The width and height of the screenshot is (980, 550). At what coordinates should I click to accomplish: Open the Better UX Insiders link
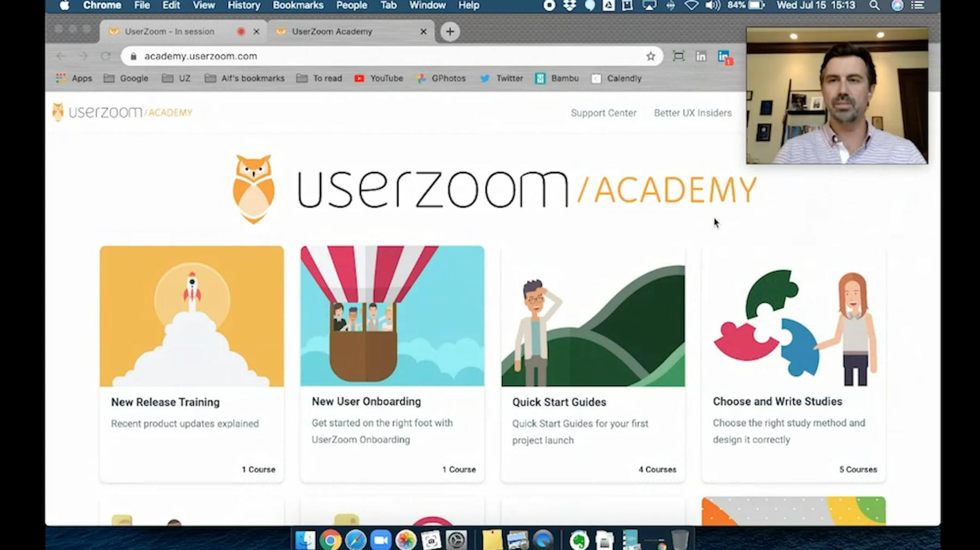693,113
